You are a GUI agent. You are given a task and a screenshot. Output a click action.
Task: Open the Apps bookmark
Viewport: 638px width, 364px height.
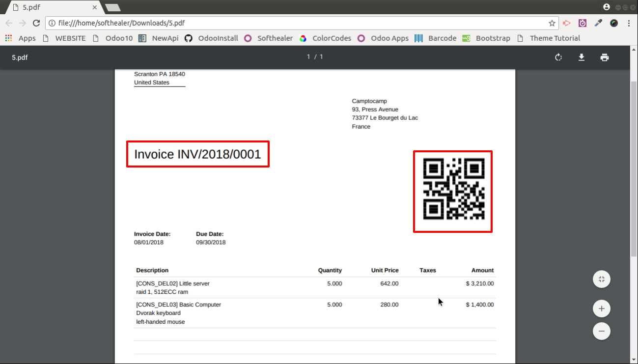pos(21,38)
